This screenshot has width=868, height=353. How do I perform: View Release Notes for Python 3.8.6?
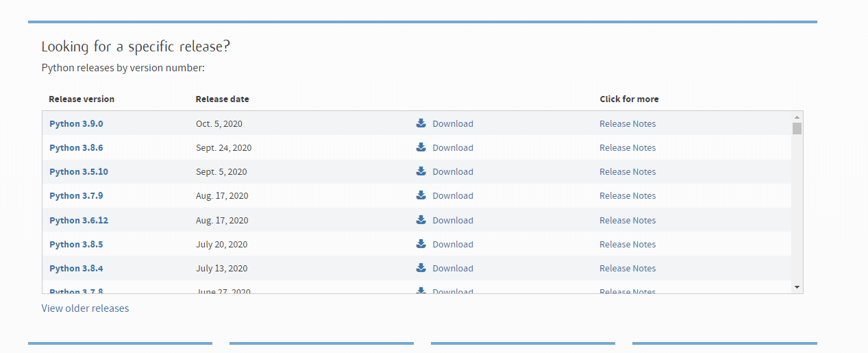point(628,148)
